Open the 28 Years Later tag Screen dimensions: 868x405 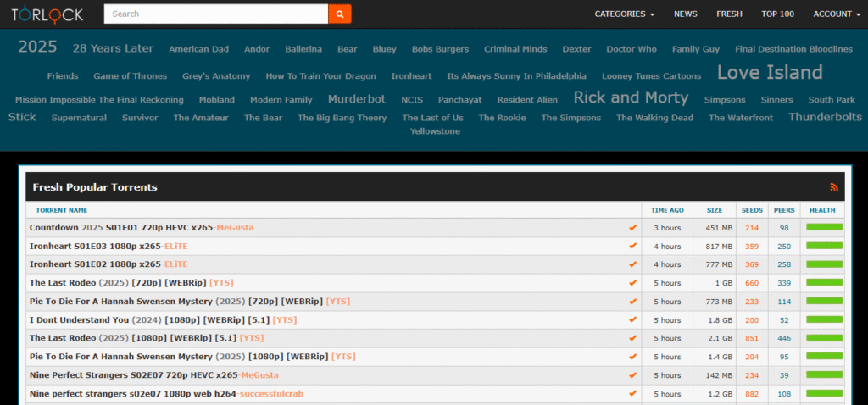click(113, 48)
